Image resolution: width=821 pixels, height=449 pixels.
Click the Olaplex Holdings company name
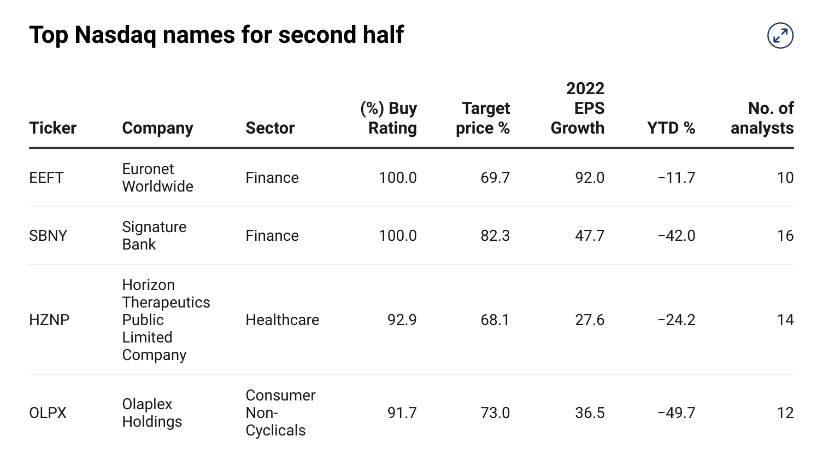[x=152, y=413]
